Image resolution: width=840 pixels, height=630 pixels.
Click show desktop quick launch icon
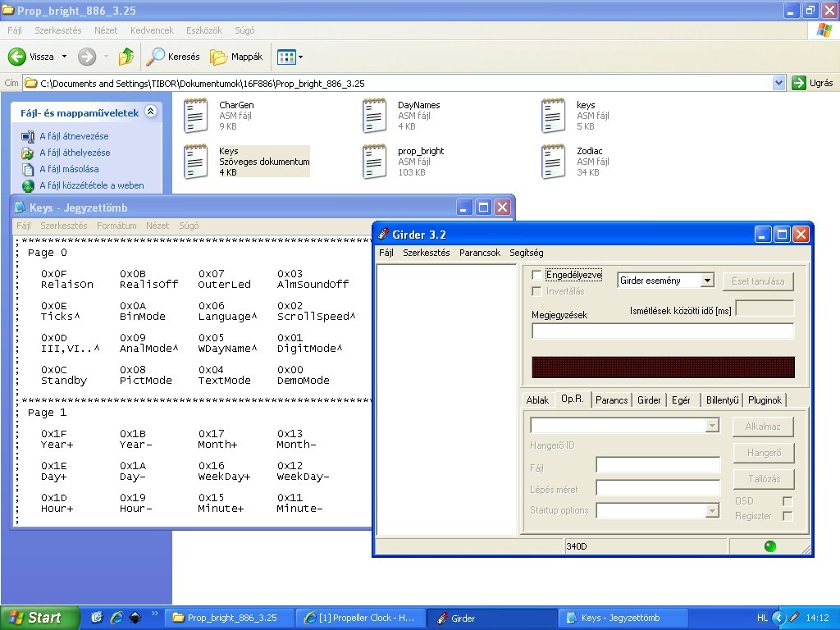tap(97, 618)
